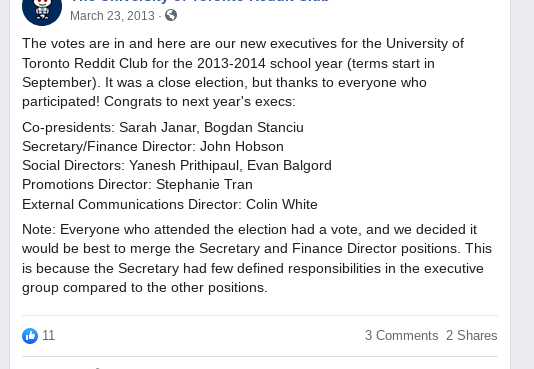Open the March 23, 2013 timestamp link
Screen dimensions: 534x369
(112, 16)
